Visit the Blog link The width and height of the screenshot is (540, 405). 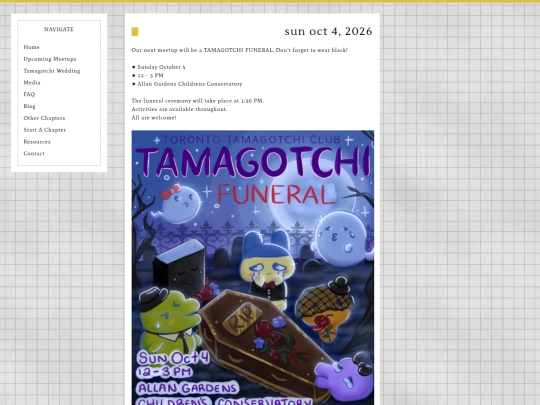coord(30,106)
